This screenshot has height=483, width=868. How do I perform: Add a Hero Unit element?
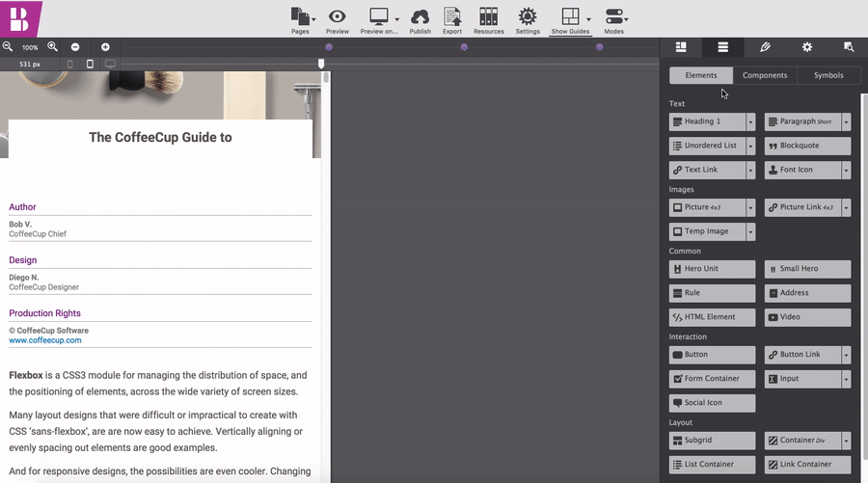[x=712, y=269]
